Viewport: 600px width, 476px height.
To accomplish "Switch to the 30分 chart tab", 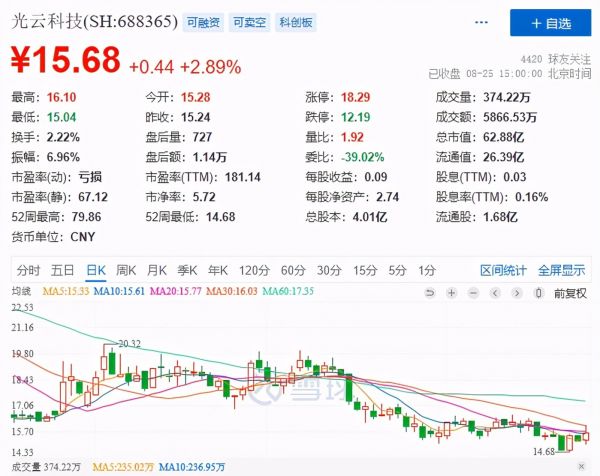I will tap(329, 271).
